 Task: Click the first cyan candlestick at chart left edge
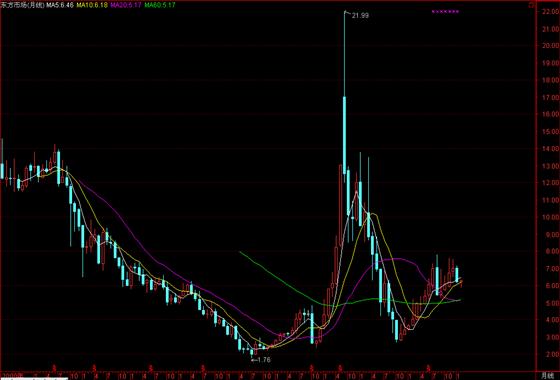[x=2, y=171]
